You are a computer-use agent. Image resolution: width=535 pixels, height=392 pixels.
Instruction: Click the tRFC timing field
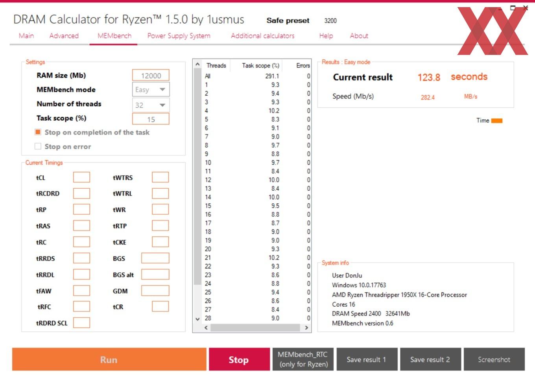pyautogui.click(x=81, y=307)
